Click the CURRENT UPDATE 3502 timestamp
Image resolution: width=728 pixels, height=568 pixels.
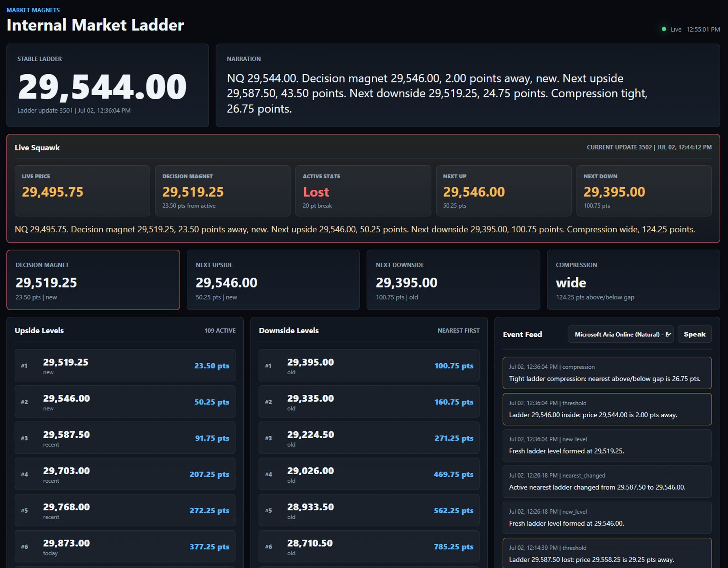pos(649,147)
